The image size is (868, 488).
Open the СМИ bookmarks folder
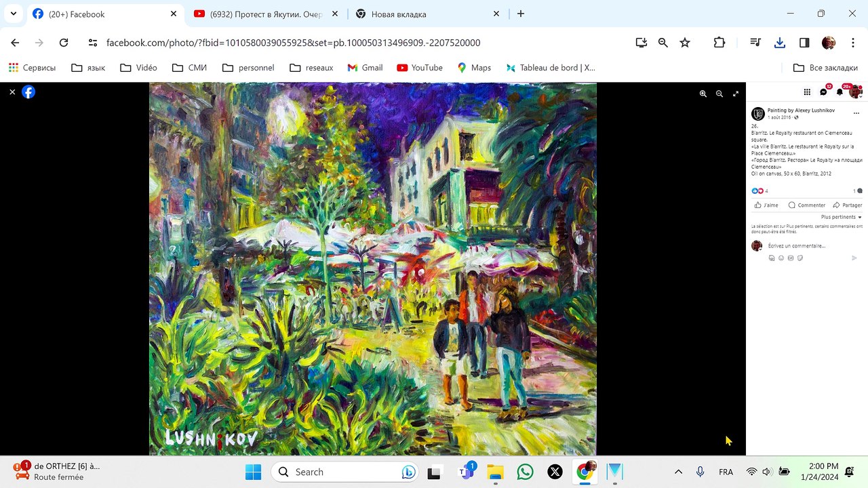coord(189,68)
